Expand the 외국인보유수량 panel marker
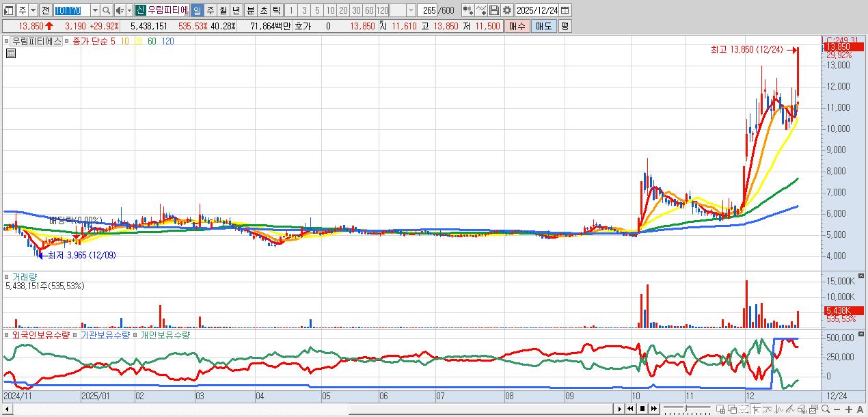 (8, 336)
